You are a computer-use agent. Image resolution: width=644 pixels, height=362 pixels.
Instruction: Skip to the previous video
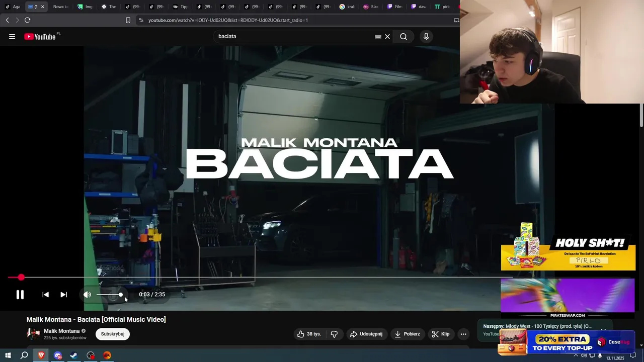[45, 295]
